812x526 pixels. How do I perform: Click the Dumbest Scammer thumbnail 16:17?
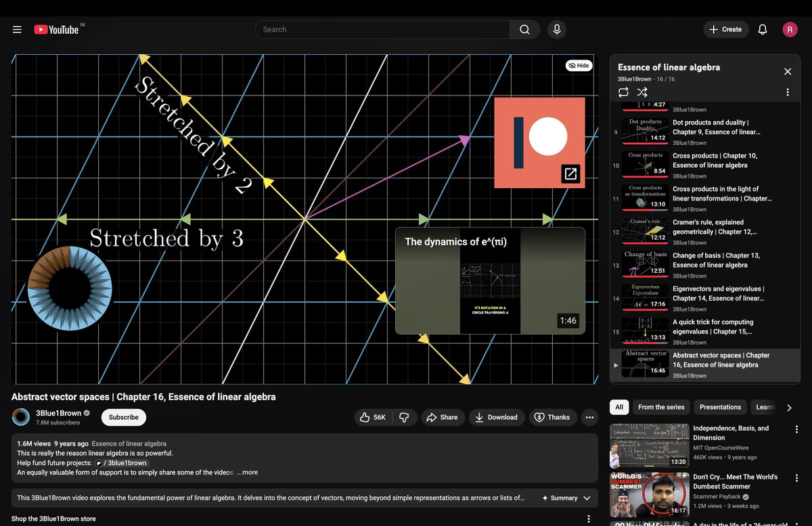pyautogui.click(x=650, y=495)
